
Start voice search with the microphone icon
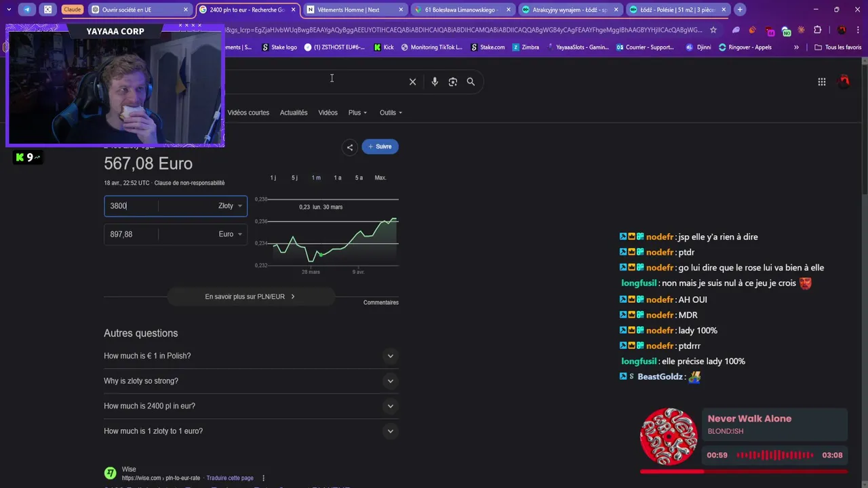click(x=435, y=81)
